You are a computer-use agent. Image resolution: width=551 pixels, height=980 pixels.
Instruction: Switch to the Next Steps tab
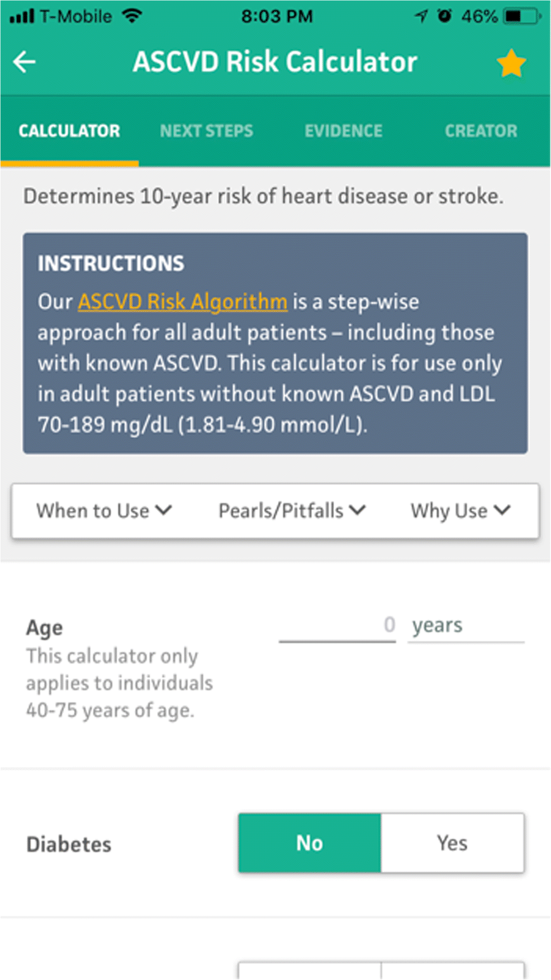[x=206, y=131]
